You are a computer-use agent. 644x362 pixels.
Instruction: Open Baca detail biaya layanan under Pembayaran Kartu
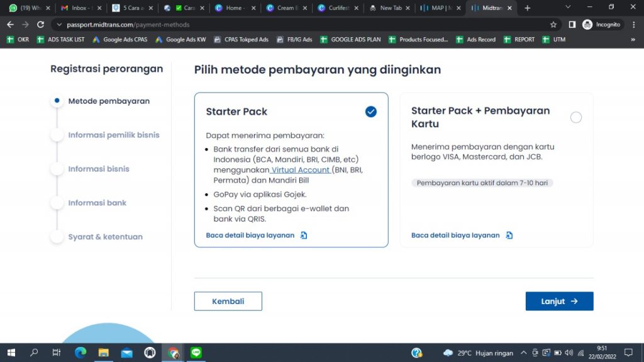455,235
